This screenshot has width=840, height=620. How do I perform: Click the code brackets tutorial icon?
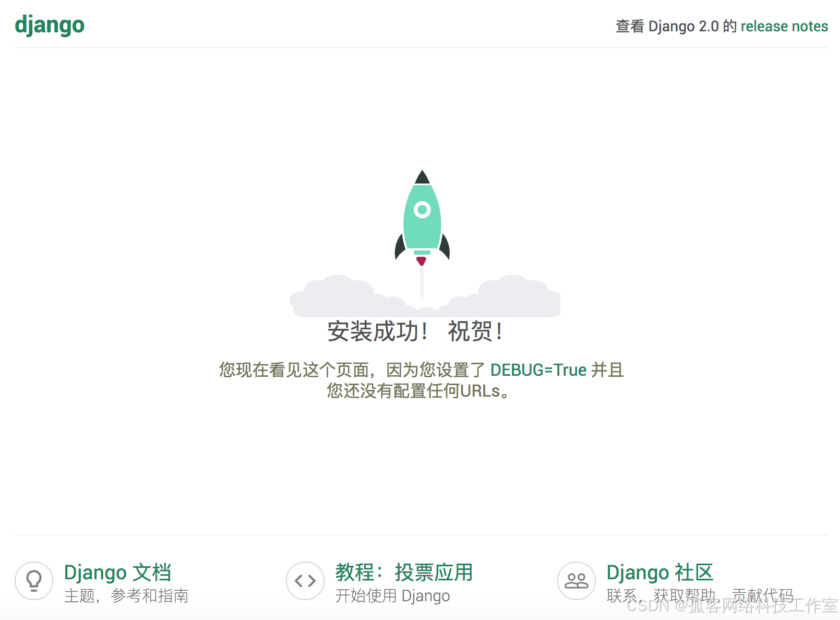coord(305,581)
